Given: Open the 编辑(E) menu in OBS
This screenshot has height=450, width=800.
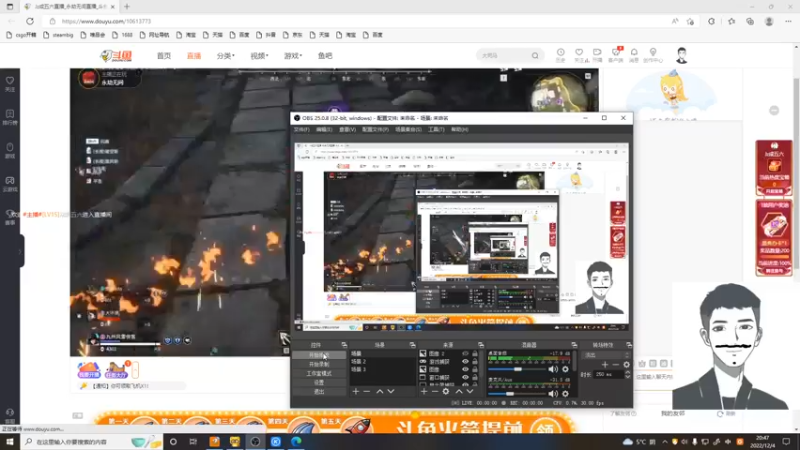Looking at the screenshot, I should click(324, 130).
